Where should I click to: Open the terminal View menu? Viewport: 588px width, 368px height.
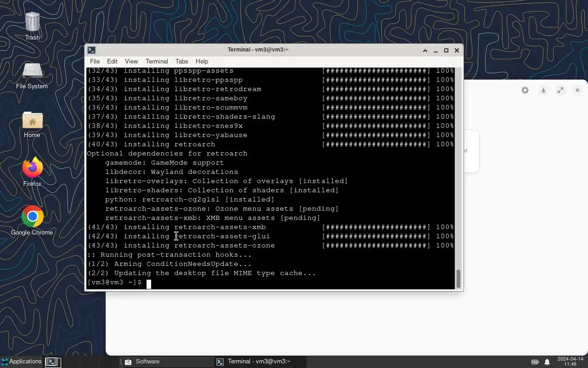[x=131, y=61]
